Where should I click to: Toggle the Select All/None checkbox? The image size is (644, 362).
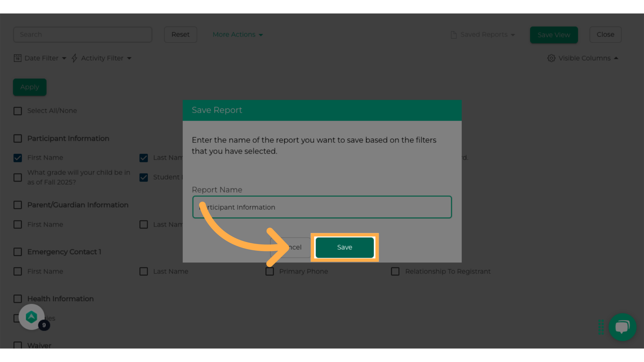pos(18,111)
